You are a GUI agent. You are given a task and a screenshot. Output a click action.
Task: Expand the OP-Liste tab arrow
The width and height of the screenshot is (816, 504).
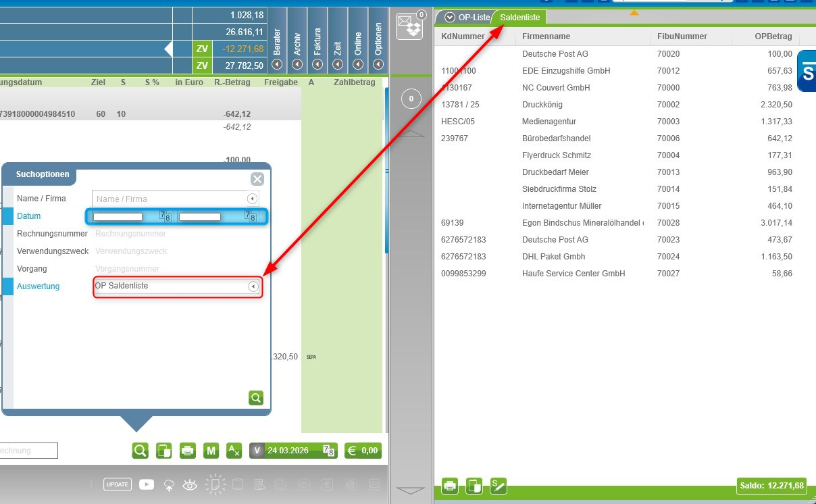[449, 18]
